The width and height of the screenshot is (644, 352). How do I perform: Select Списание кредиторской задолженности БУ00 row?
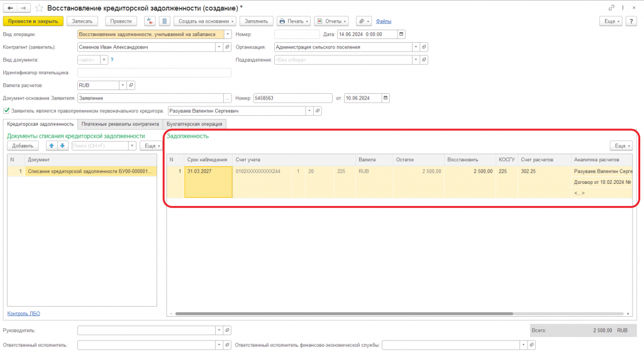coord(82,171)
